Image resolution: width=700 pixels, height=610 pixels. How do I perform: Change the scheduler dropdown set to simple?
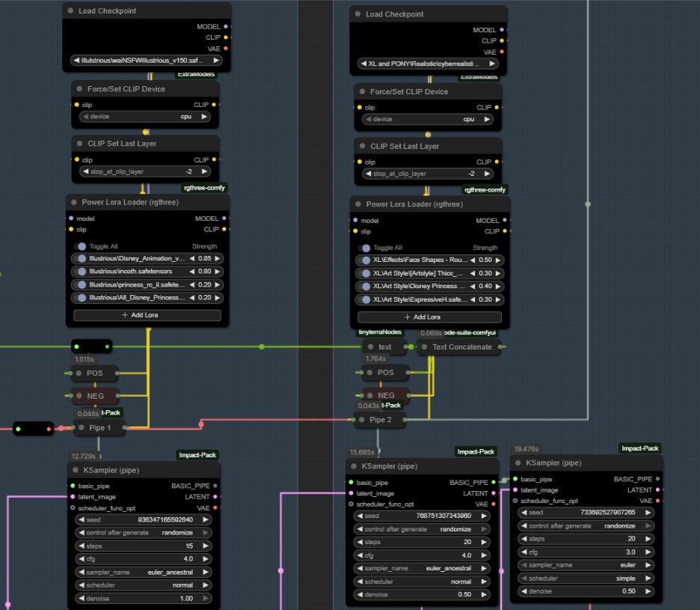pyautogui.click(x=586, y=579)
